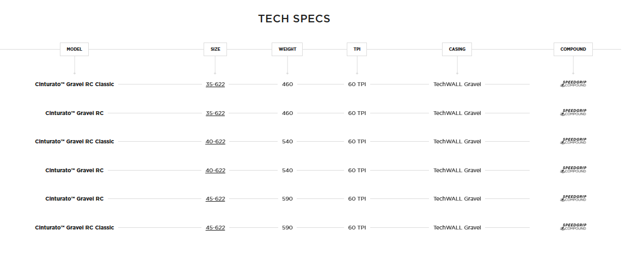Click the COMPOUND column header
The height and width of the screenshot is (254, 644).
tap(573, 49)
